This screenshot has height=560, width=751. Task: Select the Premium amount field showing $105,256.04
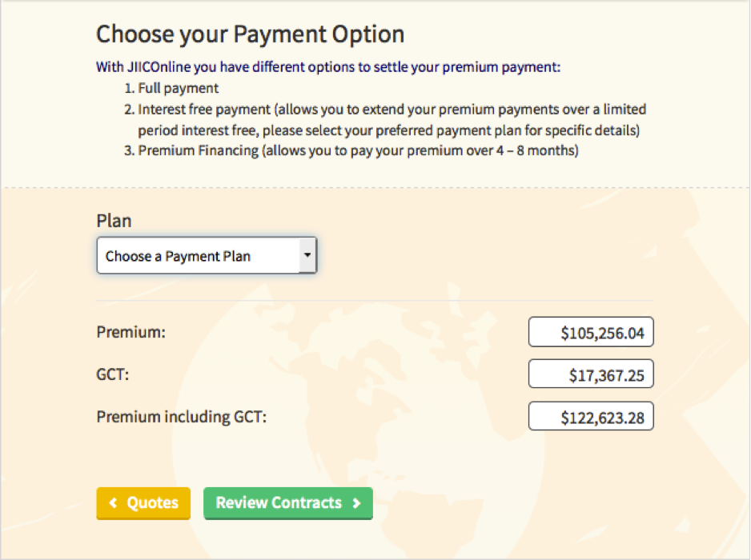(x=591, y=333)
